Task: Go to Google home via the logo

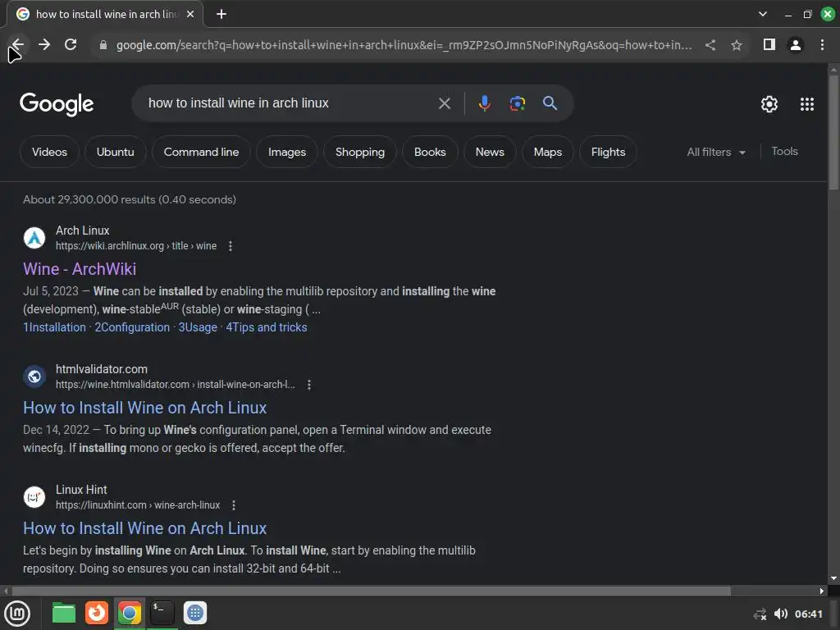Action: 57,104
